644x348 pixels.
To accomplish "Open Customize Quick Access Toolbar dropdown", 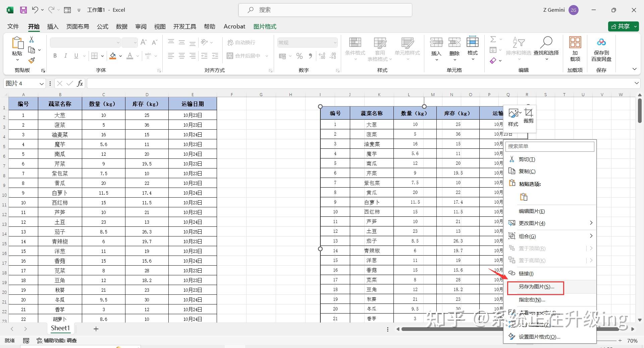I will (x=79, y=10).
